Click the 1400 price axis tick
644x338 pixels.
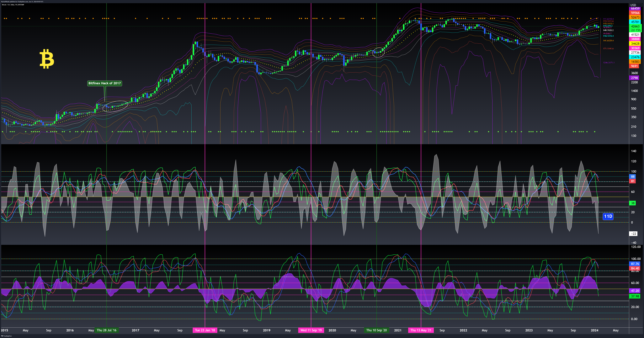[634, 91]
